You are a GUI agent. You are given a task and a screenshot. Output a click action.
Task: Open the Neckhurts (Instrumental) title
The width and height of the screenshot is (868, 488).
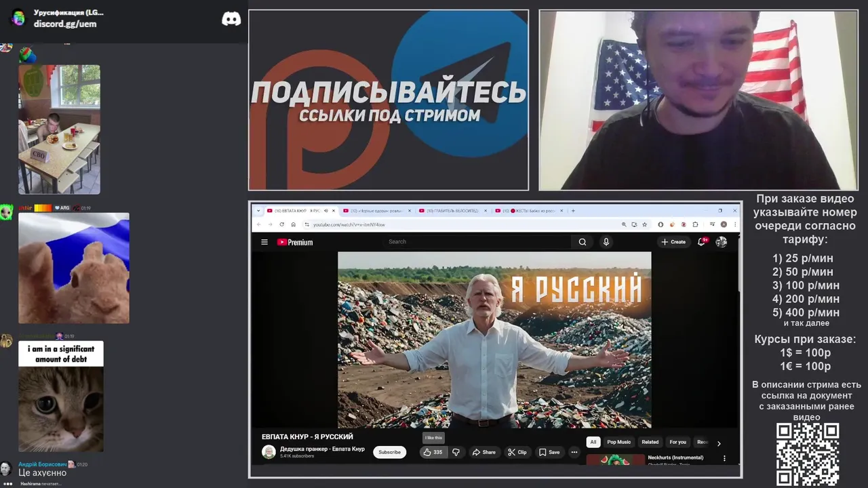[x=675, y=457]
